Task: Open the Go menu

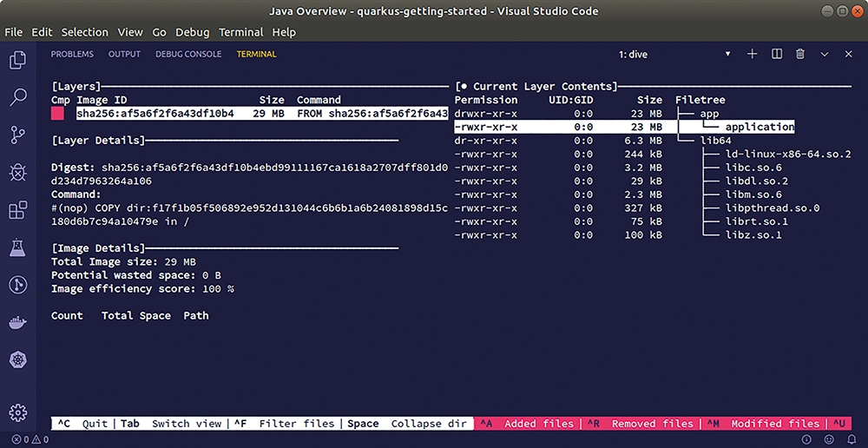Action: pos(160,32)
